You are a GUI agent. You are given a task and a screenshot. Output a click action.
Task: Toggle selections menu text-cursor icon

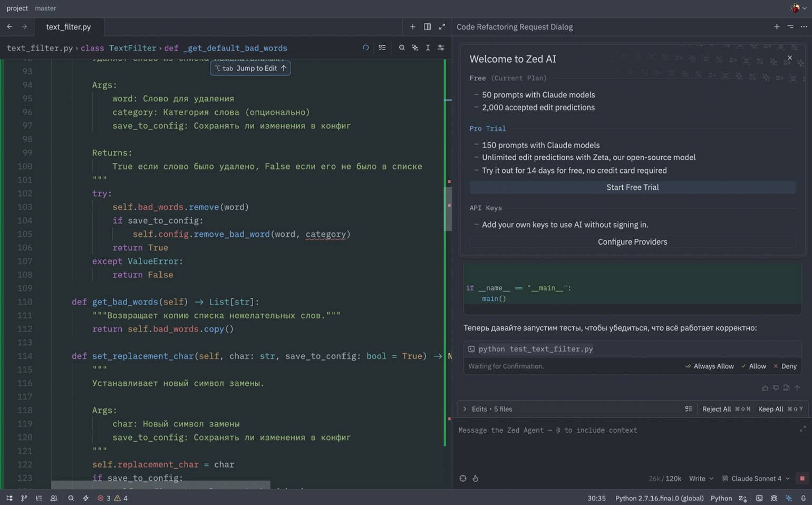point(428,47)
